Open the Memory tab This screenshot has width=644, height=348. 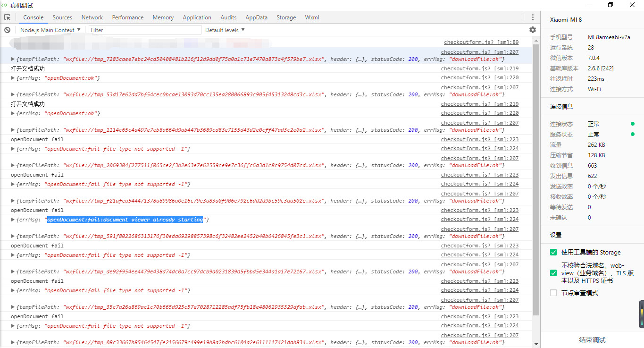coord(163,17)
